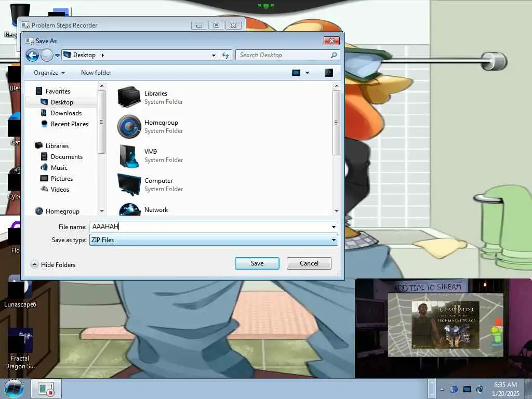Screen dimensions: 532x399
Task: Click file list scroll down arrow
Action: (x=336, y=211)
